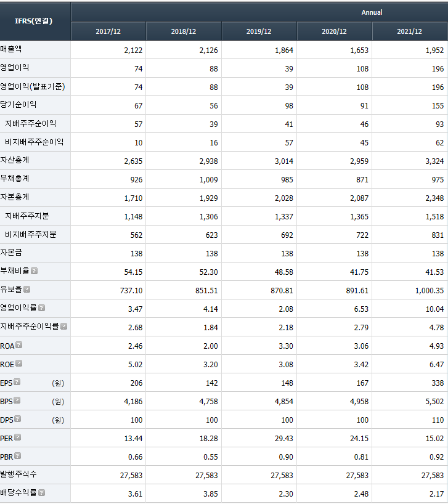Select the 자산총계 row label
448x504 pixels.
[14, 160]
